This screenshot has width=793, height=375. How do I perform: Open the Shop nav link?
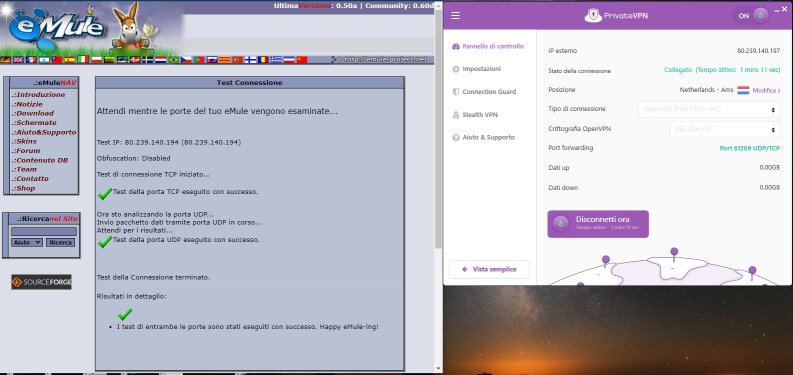pyautogui.click(x=23, y=188)
